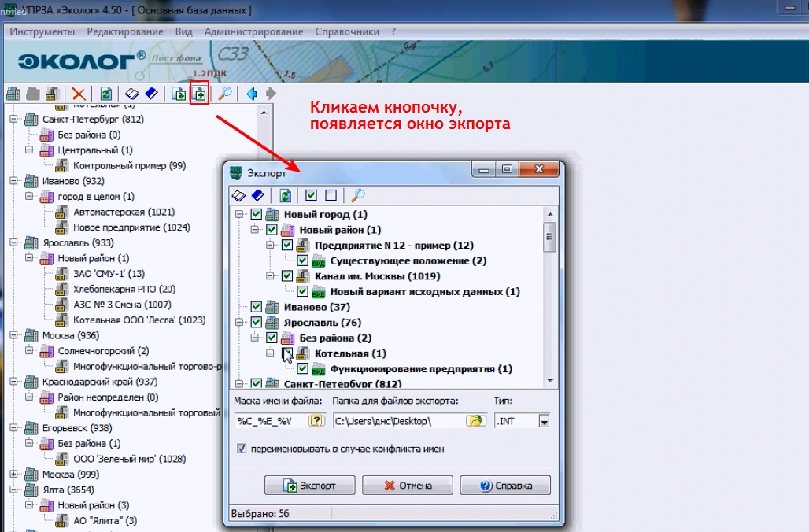Click the Отмена button
Viewport: 809px width, 532px height.
coord(408,486)
